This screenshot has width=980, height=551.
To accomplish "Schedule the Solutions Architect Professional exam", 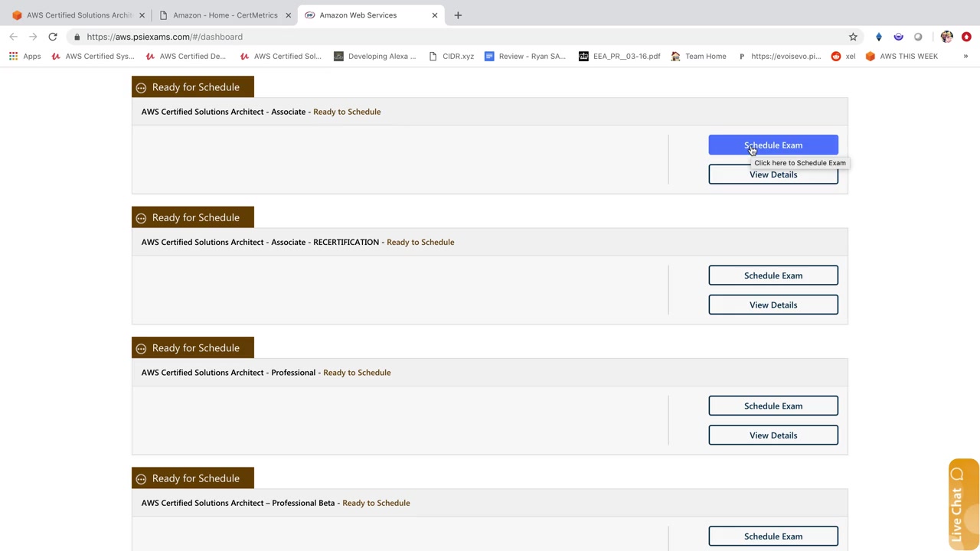I will (x=773, y=406).
